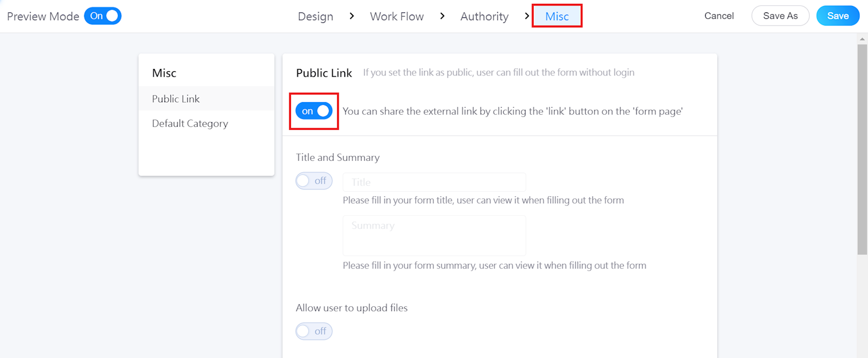Viewport: 868px width, 358px height.
Task: Click the chevron arrow after Work Flow
Action: (442, 16)
